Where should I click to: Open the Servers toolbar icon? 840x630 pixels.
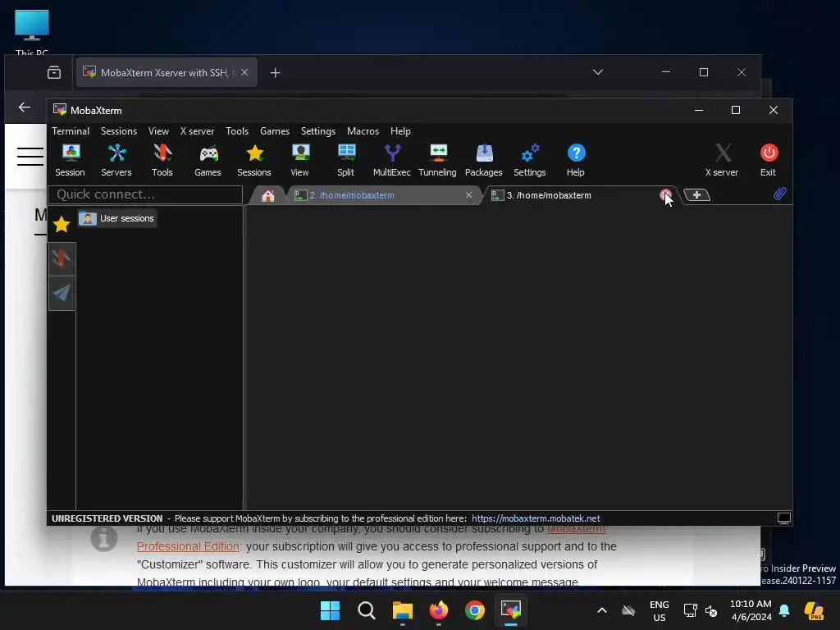pyautogui.click(x=116, y=160)
